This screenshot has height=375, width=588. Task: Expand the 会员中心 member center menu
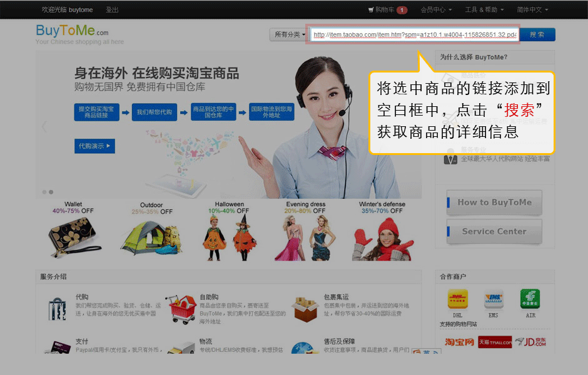click(x=436, y=10)
